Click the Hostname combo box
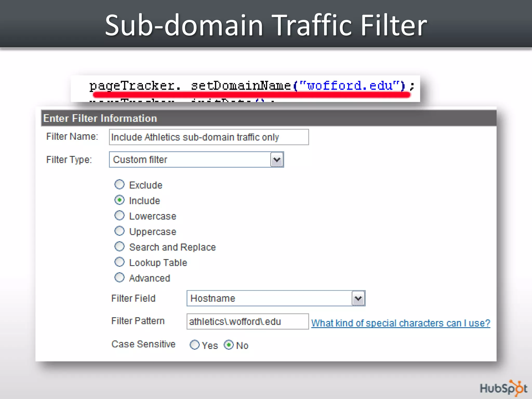Image resolution: width=532 pixels, height=399 pixels. click(269, 298)
